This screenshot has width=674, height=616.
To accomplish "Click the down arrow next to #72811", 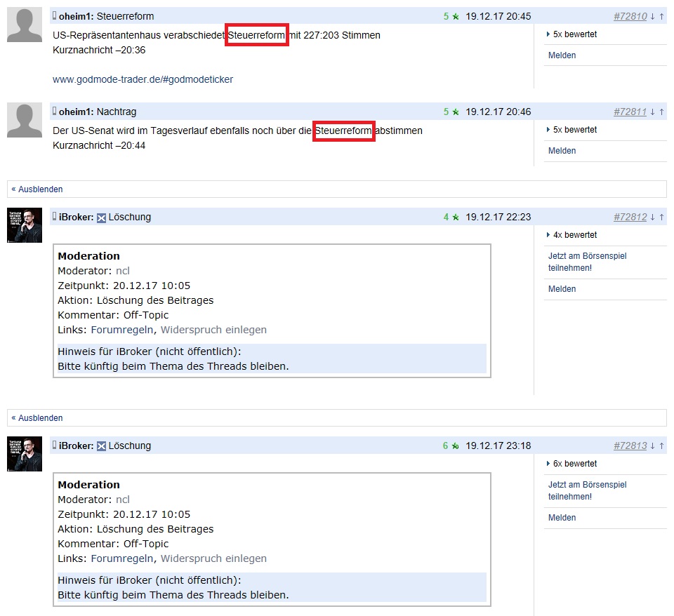I will coord(652,112).
